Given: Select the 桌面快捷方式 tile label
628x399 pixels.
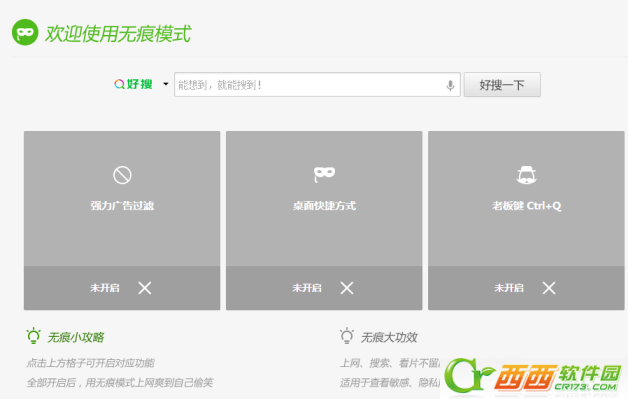Looking at the screenshot, I should point(324,206).
